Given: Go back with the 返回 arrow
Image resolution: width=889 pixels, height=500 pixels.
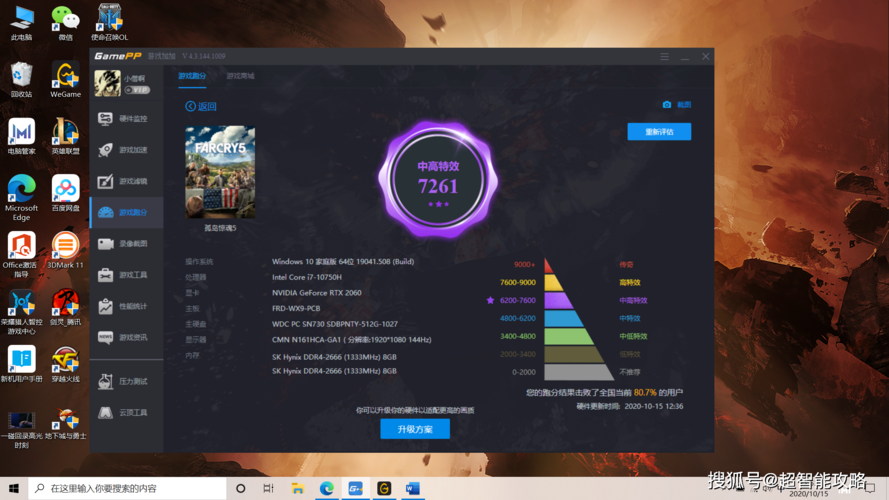Looking at the screenshot, I should 201,106.
